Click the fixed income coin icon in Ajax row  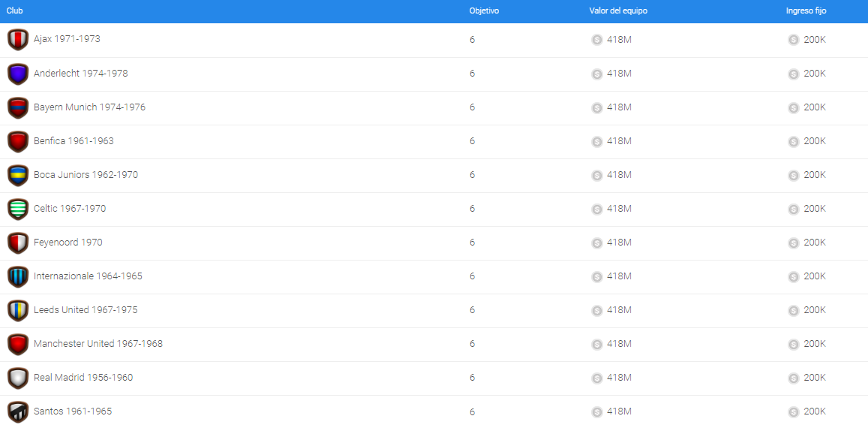794,40
